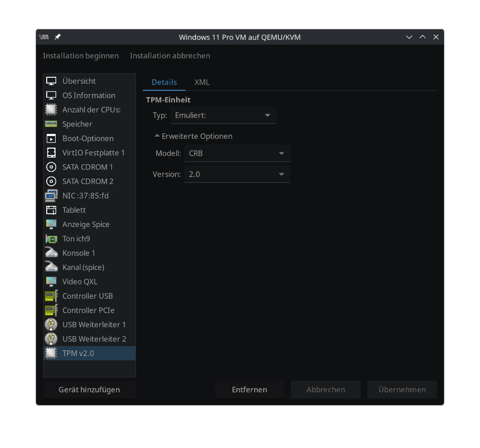Select the USB Weiterleiter 1 entry text

[x=94, y=325]
